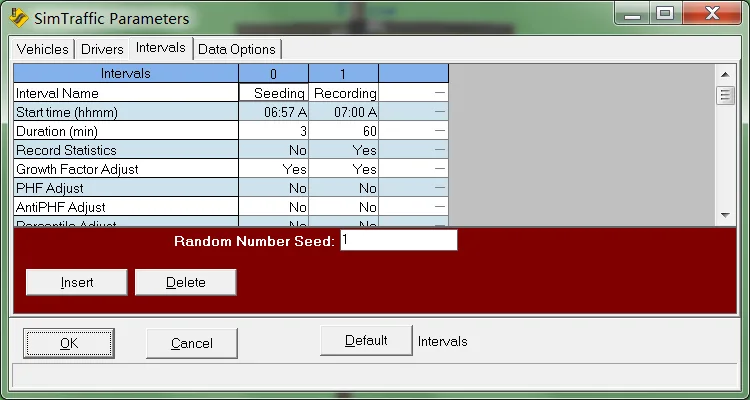Click the Seeding interval name cell
The height and width of the screenshot is (400, 750).
coord(274,92)
